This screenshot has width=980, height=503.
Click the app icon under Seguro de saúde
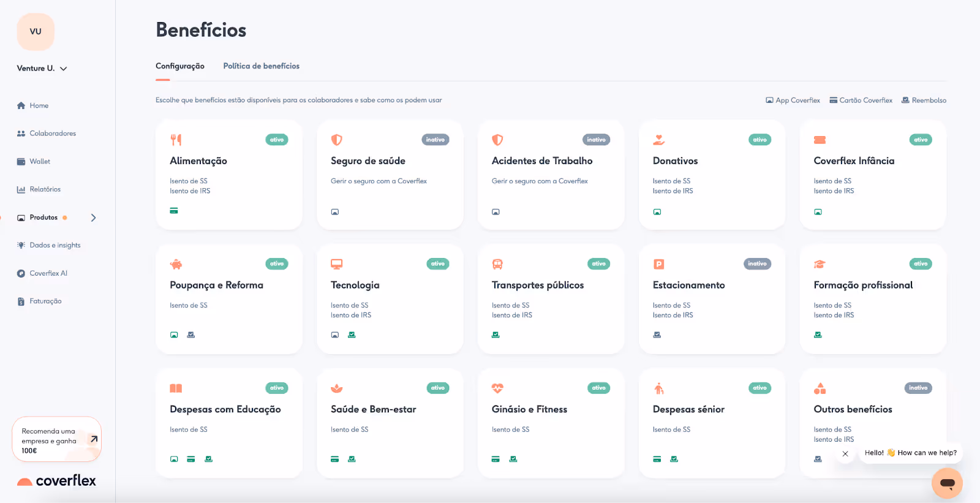[335, 212]
